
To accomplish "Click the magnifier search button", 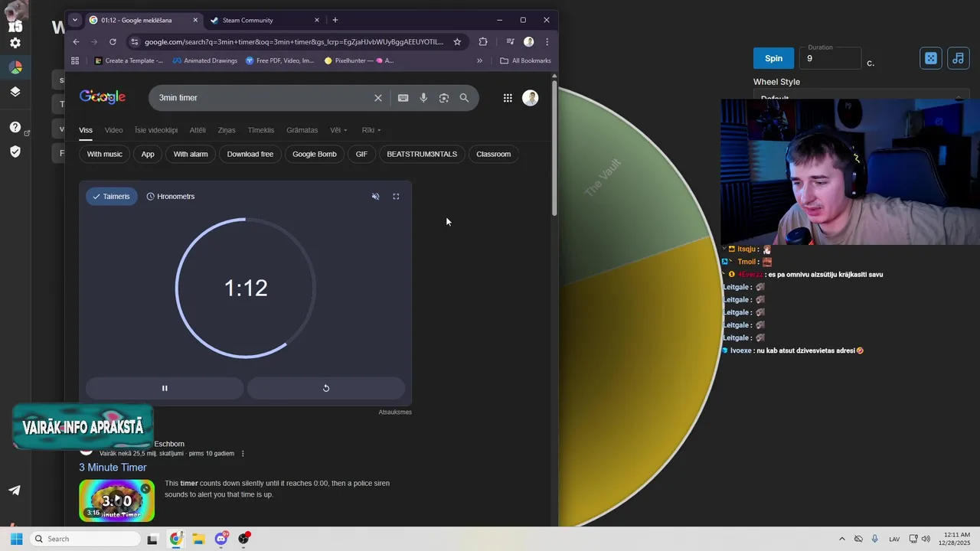I will 464,98.
